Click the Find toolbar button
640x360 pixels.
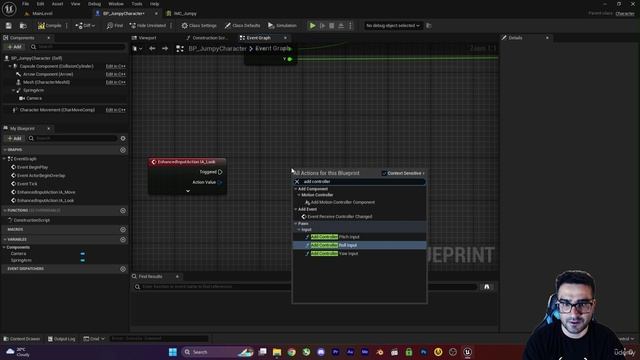115,26
